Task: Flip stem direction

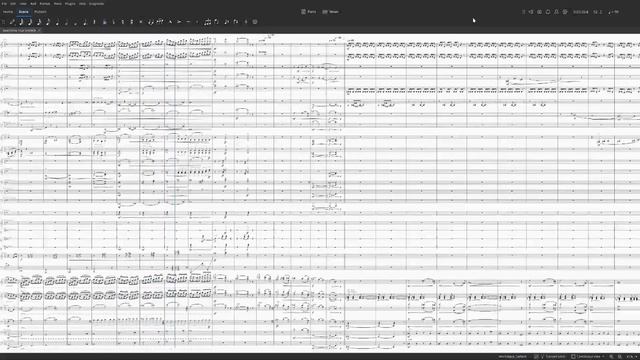Action: coord(216,22)
